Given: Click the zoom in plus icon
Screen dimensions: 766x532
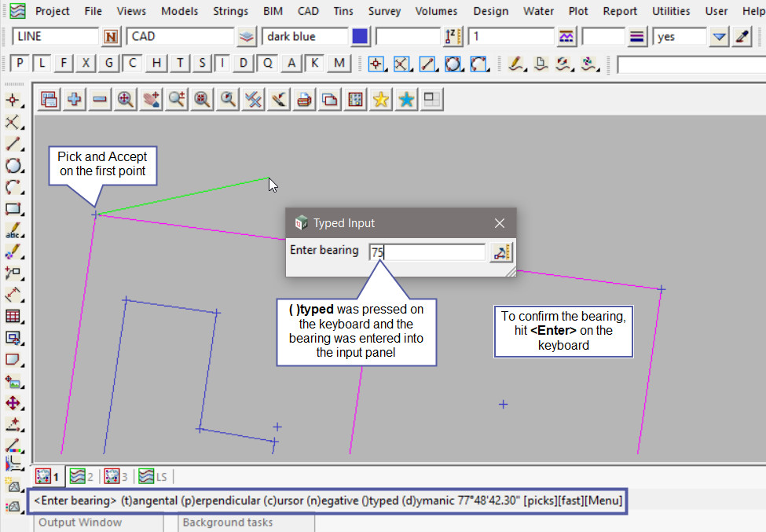Looking at the screenshot, I should 75,100.
